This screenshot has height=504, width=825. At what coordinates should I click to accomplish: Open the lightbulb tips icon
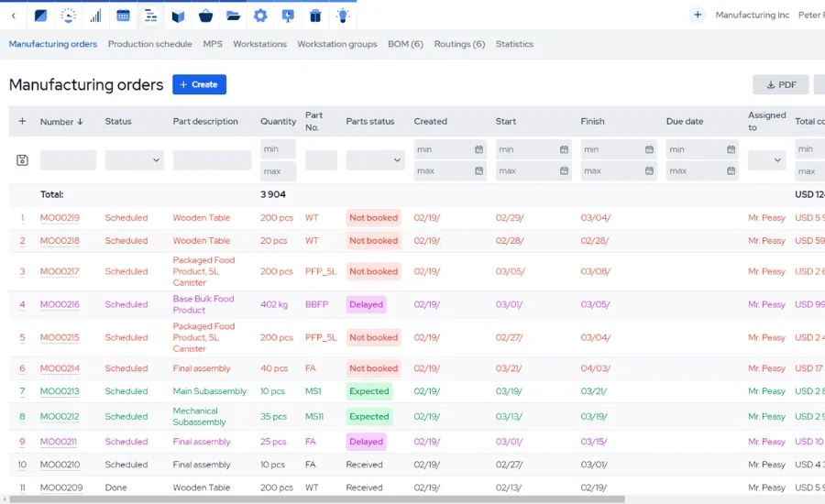[343, 16]
